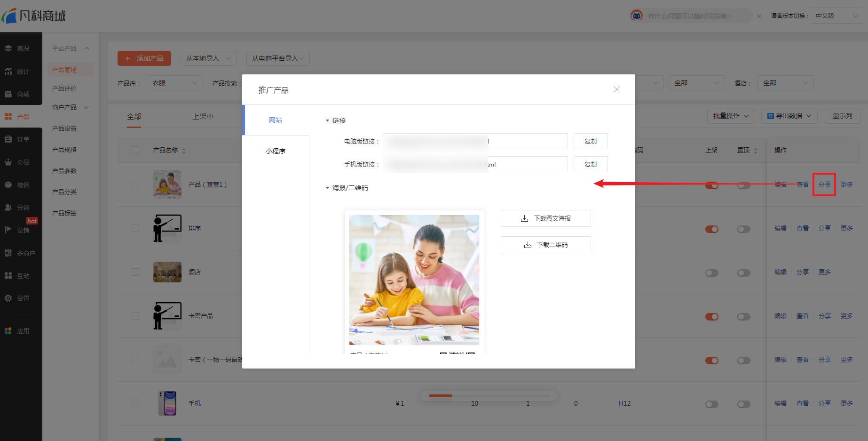Screen dimensions: 868x441
Task: Click the plus icon on 添加产品
Action: pos(127,58)
